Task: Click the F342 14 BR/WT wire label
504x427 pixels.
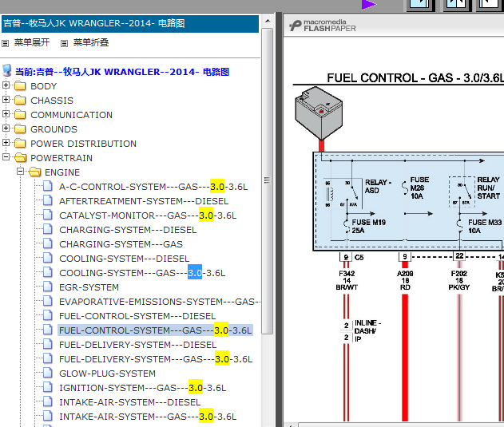Action: click(347, 280)
